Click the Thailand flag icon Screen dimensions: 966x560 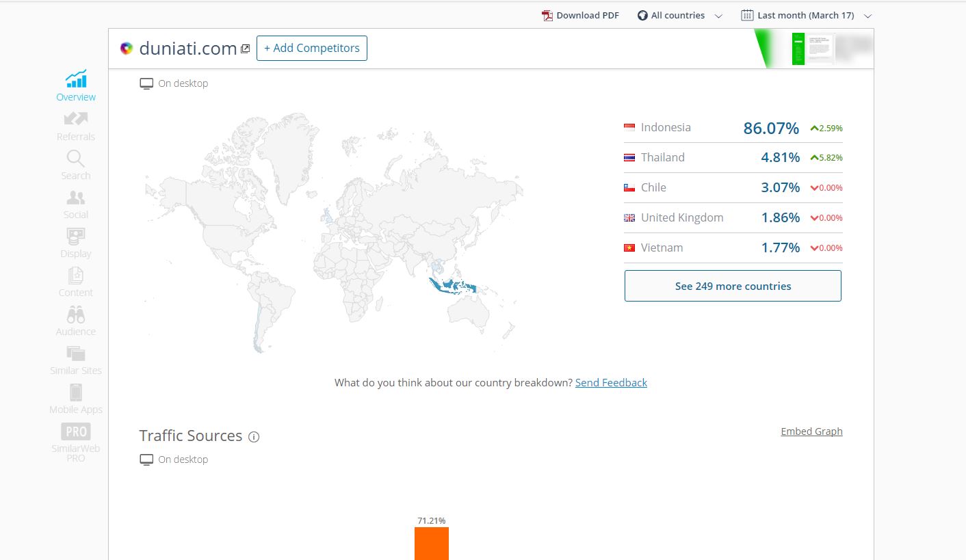tap(629, 158)
